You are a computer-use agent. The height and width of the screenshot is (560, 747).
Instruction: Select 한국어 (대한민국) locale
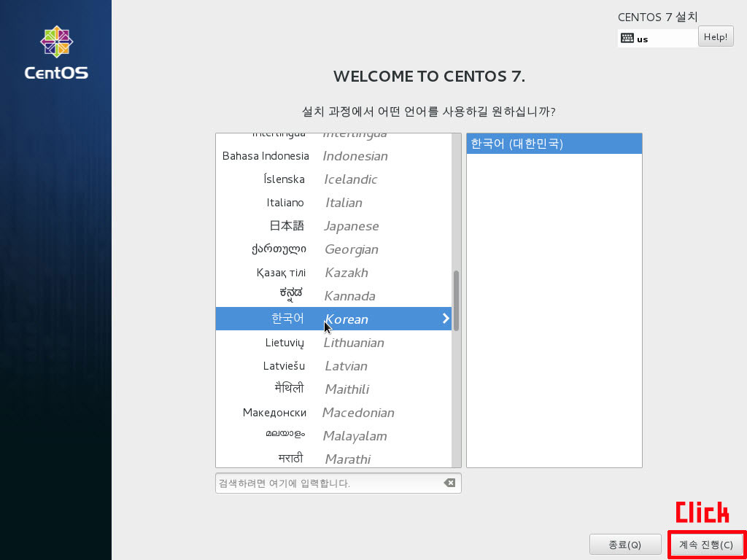tap(554, 144)
